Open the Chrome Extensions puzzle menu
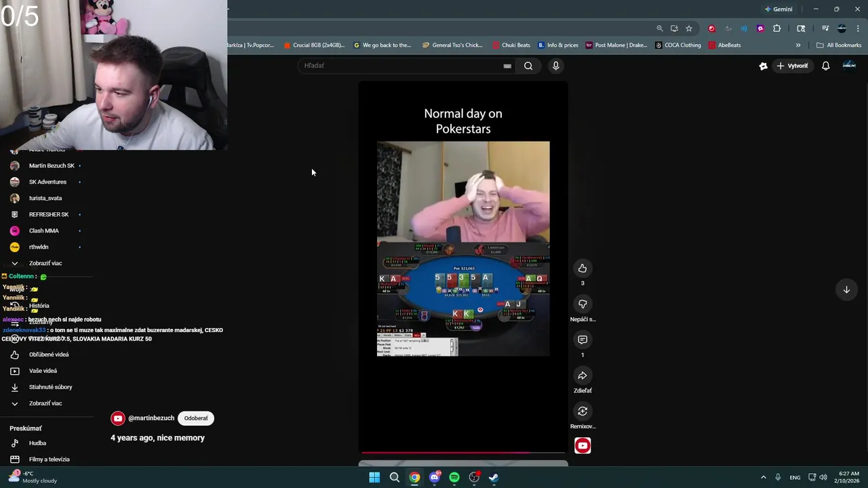This screenshot has height=488, width=868. [x=776, y=28]
